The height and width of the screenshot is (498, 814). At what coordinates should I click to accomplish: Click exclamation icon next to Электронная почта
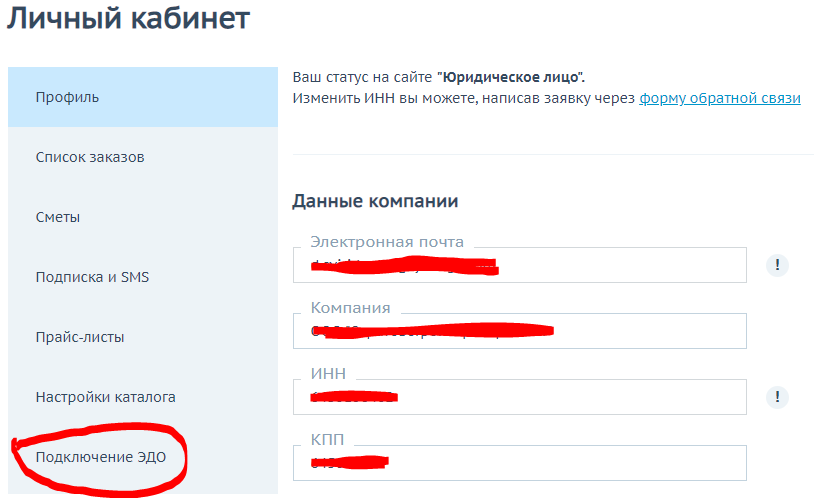point(777,265)
